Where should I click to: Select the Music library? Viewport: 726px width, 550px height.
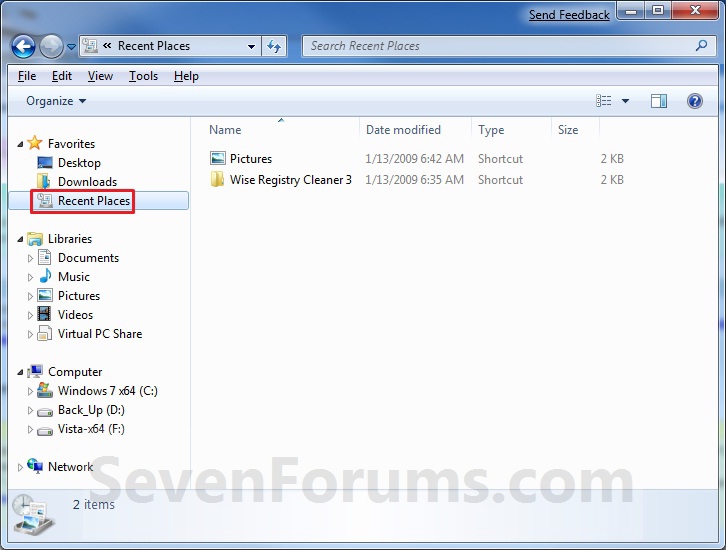(x=74, y=277)
